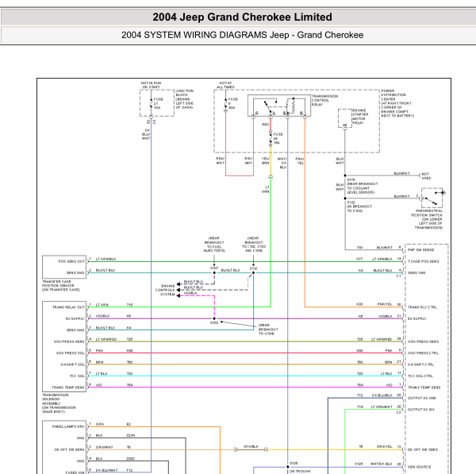Viewport: 476px width, 474px height.
Task: Click the 'HOT AT ALL TIMES' label
Action: point(225,85)
